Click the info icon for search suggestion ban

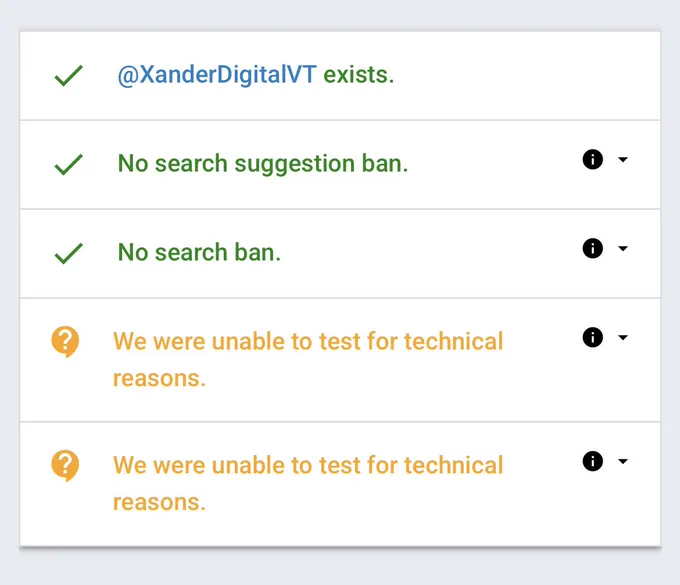(x=592, y=159)
